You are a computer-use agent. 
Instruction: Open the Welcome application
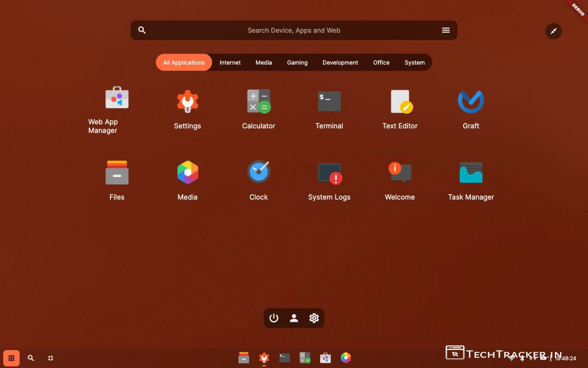[400, 172]
